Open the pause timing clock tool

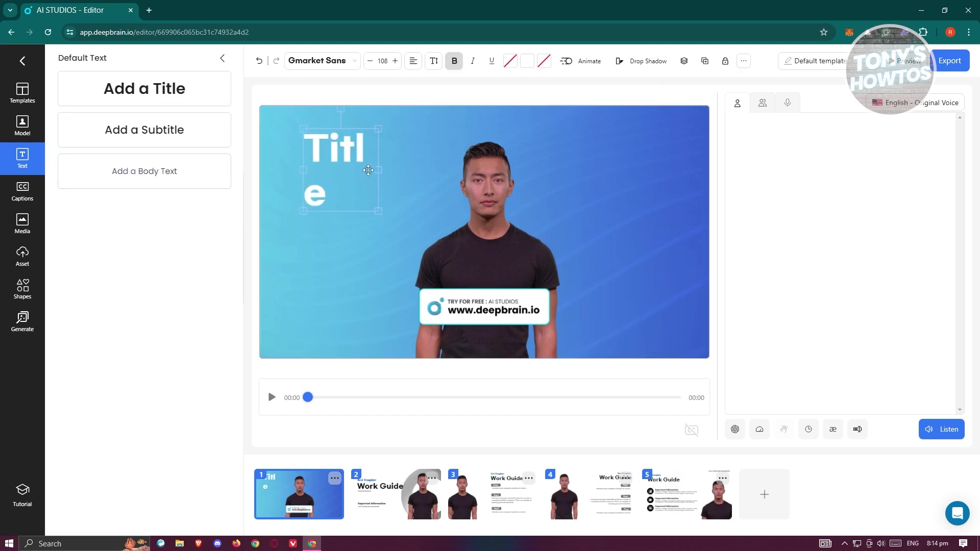point(808,430)
